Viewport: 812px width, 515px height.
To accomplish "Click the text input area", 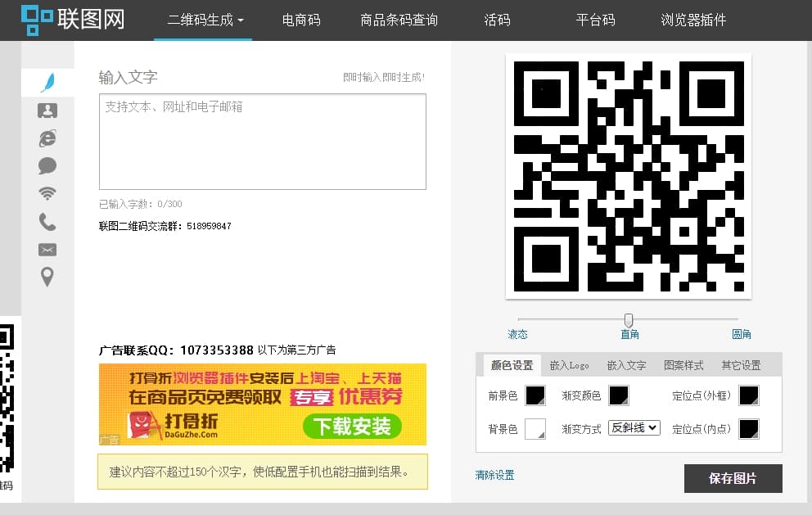I will (x=263, y=142).
